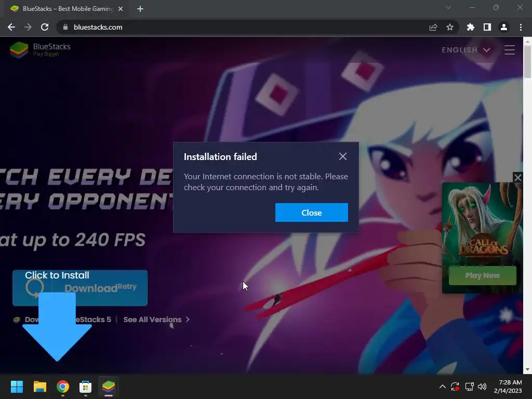Open clock showing 7:28 AM
532x399 pixels.
point(508,387)
